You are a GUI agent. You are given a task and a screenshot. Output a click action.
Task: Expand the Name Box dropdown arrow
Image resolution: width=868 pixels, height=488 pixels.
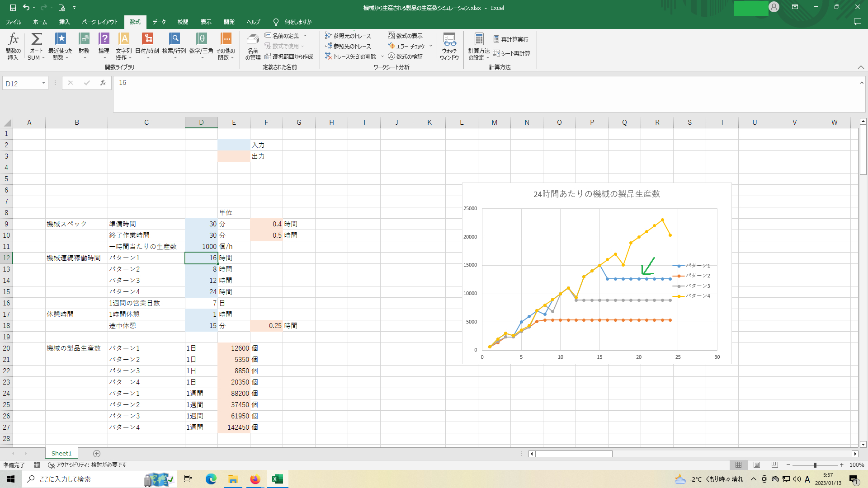[43, 83]
